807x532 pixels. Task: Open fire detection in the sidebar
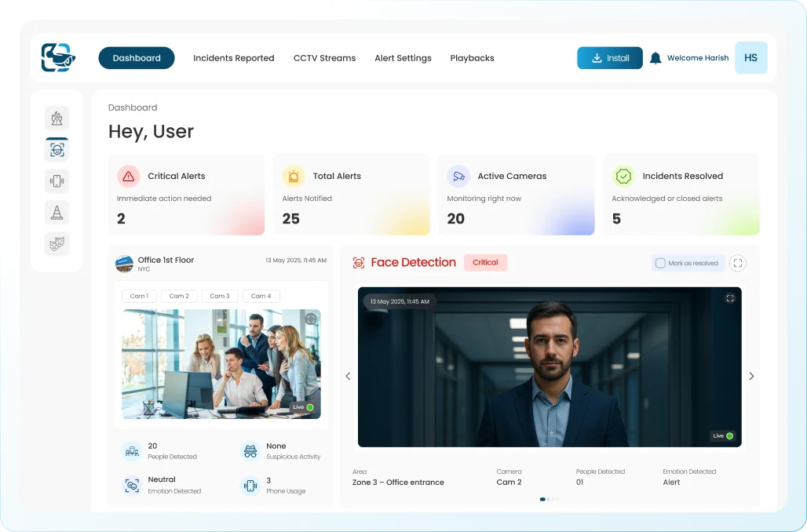[x=57, y=118]
